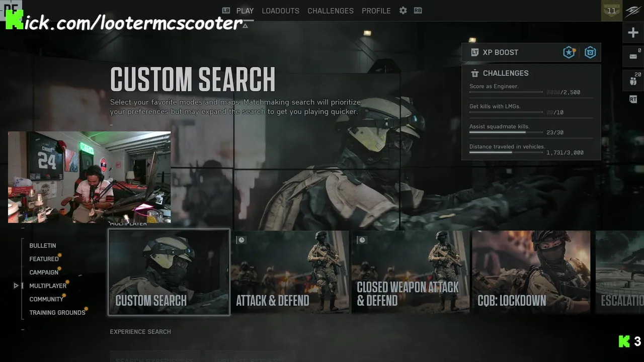Select TRAINING GROUNDS in the side menu
Image resolution: width=644 pixels, height=362 pixels.
point(57,312)
